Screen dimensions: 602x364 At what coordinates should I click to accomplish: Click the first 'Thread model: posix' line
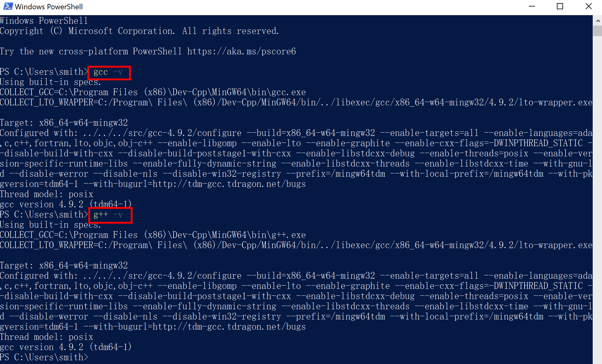47,194
